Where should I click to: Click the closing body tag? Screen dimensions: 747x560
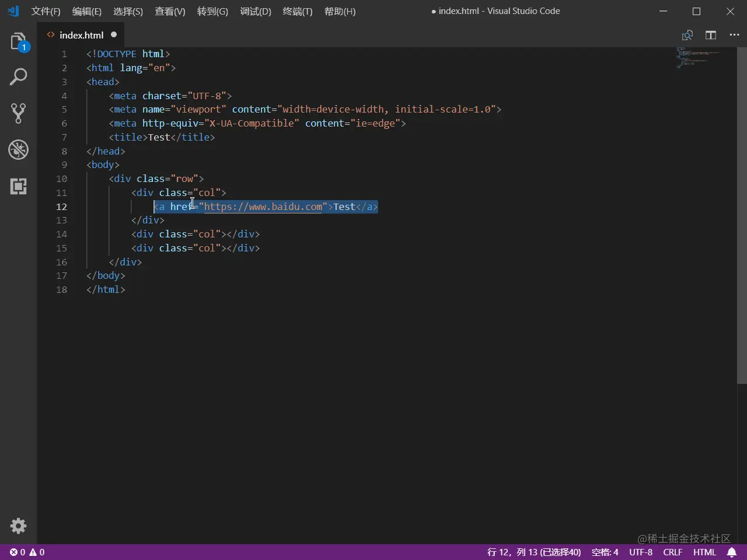coord(106,275)
